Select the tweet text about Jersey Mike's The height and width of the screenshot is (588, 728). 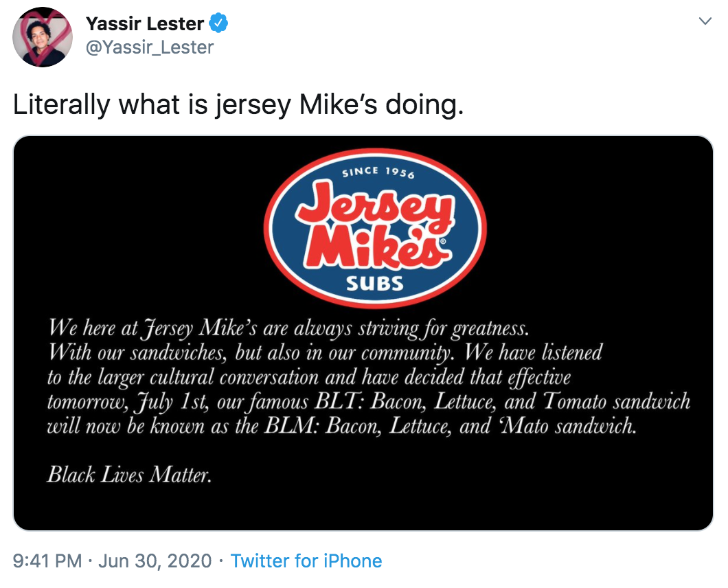point(241,104)
